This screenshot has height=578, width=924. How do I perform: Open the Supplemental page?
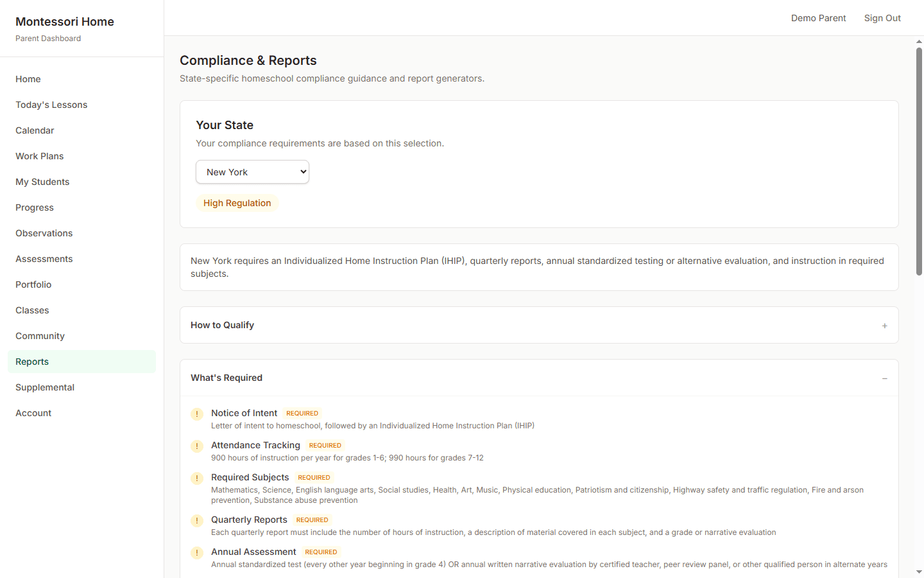point(45,387)
